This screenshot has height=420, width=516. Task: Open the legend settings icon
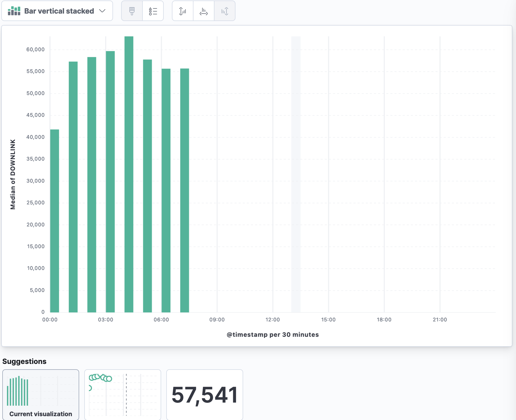pos(153,11)
